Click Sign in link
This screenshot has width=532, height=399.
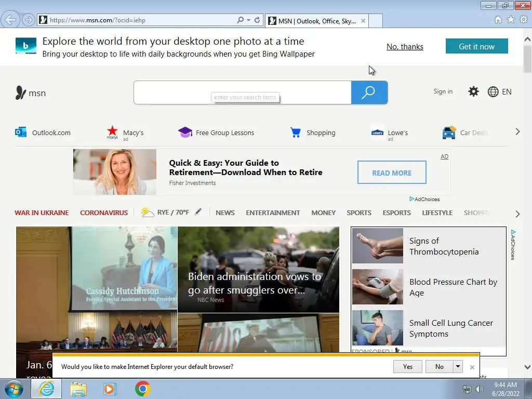pyautogui.click(x=443, y=91)
